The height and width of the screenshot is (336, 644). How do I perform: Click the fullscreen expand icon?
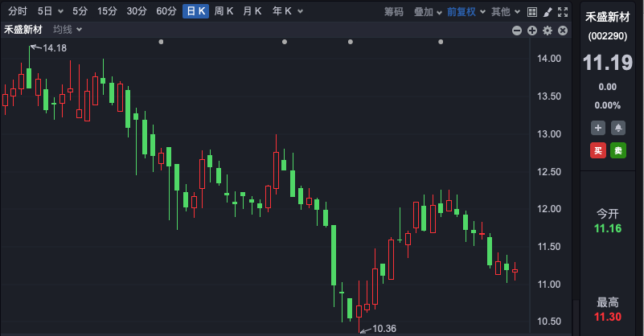pyautogui.click(x=563, y=12)
